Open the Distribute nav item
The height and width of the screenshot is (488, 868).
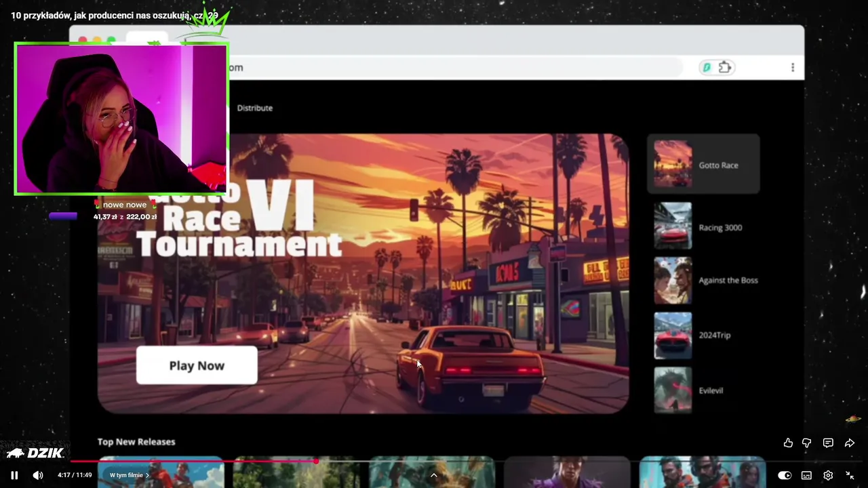(255, 108)
